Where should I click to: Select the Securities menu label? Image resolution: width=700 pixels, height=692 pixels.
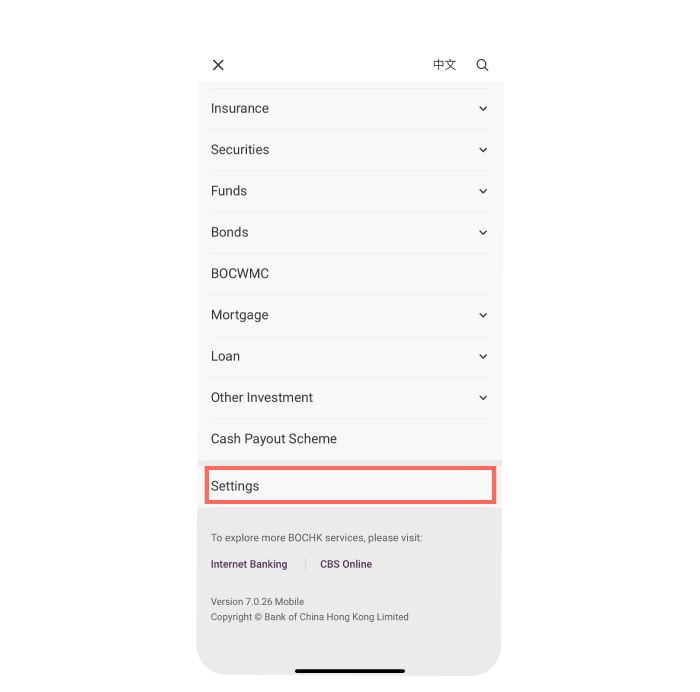(x=240, y=150)
